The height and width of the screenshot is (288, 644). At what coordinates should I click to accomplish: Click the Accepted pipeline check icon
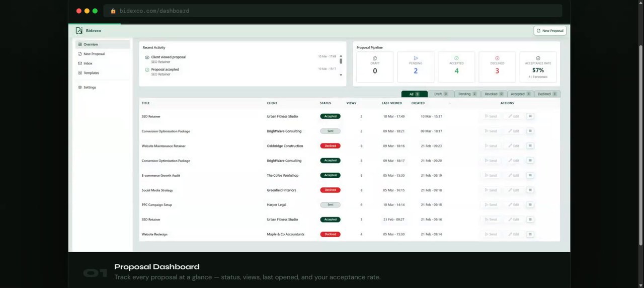(456, 58)
